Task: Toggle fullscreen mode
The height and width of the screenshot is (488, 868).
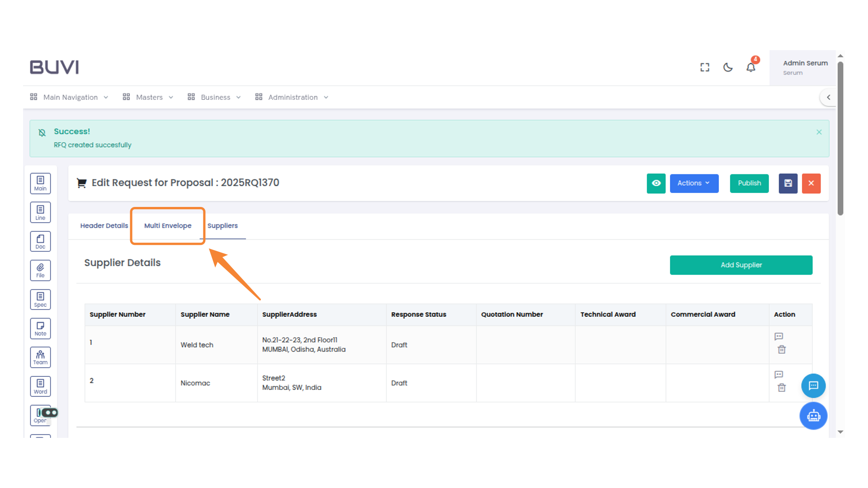Action: coord(704,67)
